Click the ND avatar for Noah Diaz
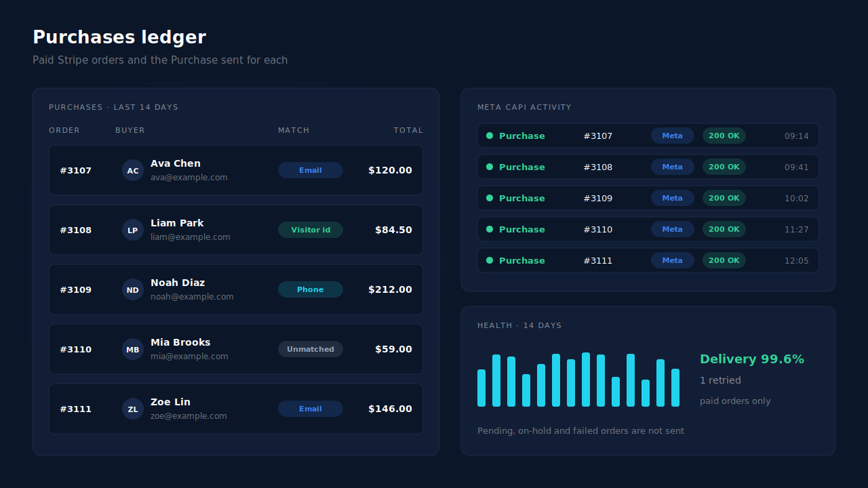 [133, 289]
